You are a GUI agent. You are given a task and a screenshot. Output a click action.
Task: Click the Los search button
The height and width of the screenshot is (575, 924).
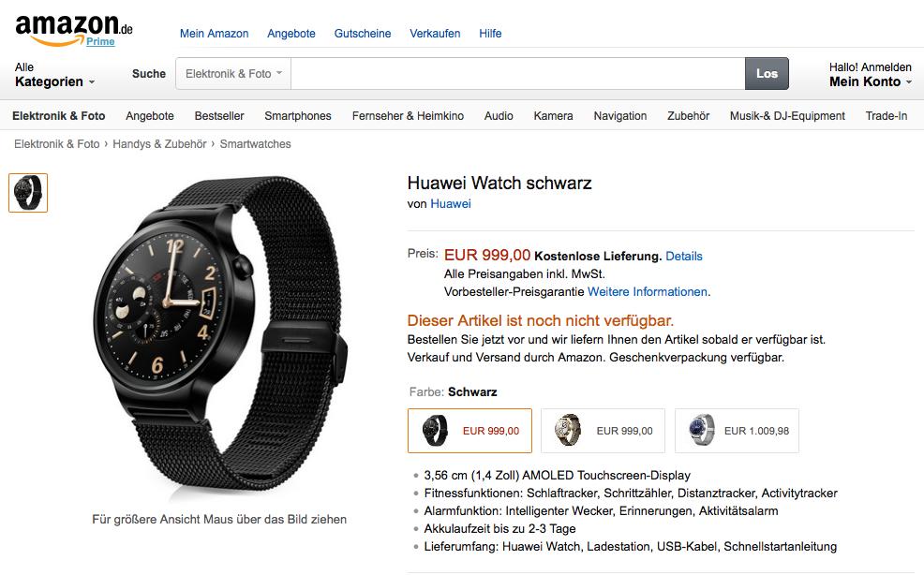pos(767,74)
